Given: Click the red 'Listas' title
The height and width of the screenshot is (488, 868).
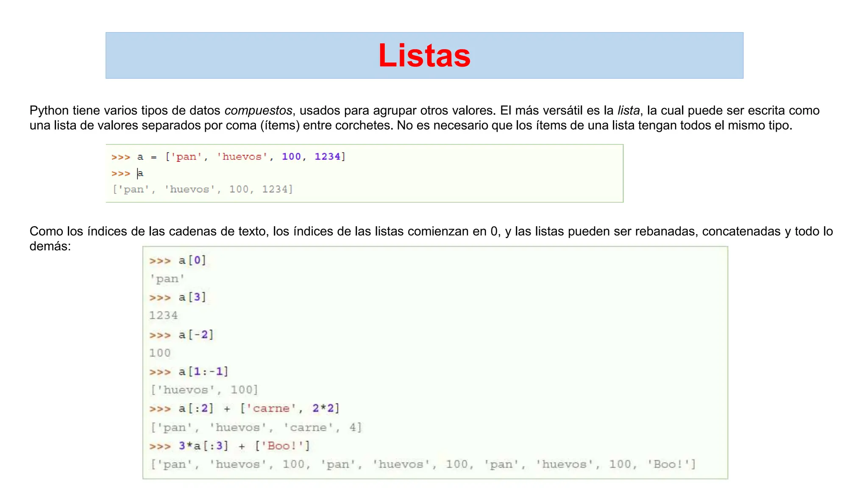Looking at the screenshot, I should (424, 55).
